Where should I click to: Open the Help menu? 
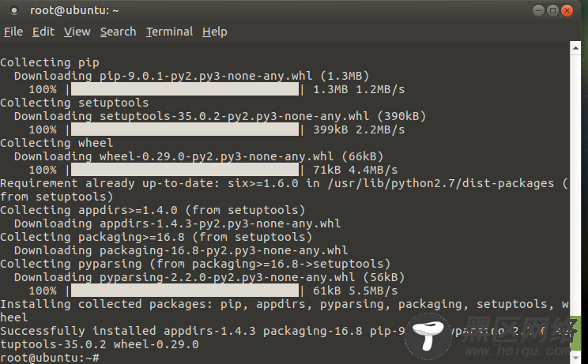click(215, 32)
